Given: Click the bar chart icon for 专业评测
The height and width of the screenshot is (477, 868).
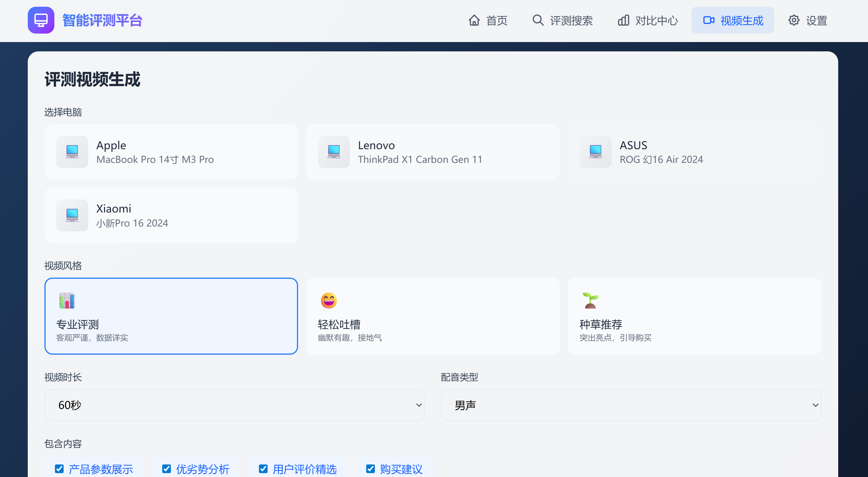Looking at the screenshot, I should [67, 300].
